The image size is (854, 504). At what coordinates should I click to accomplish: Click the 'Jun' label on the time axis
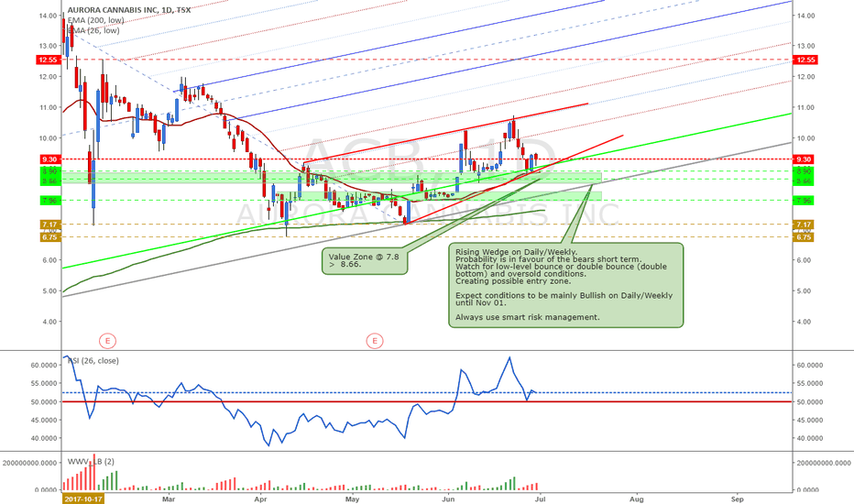click(448, 499)
